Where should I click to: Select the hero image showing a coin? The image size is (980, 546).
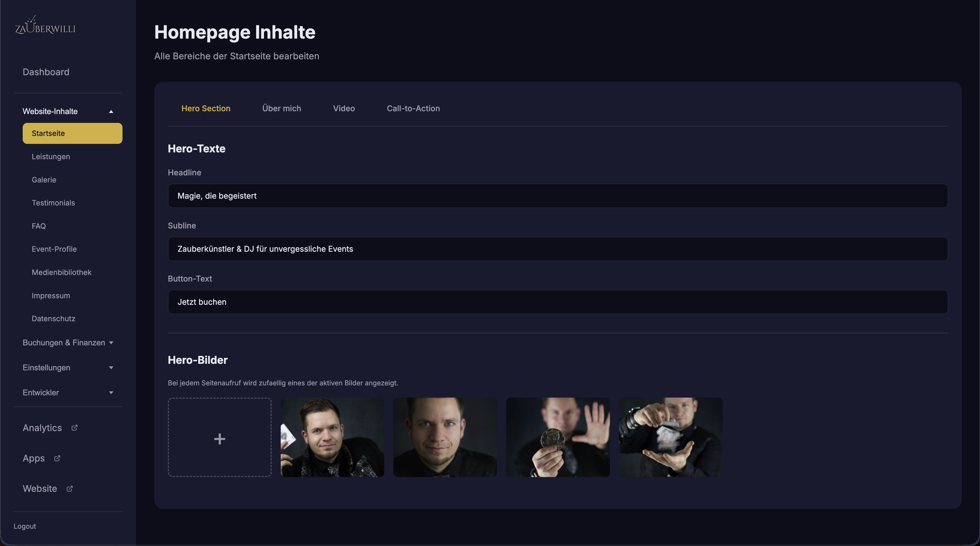[558, 437]
